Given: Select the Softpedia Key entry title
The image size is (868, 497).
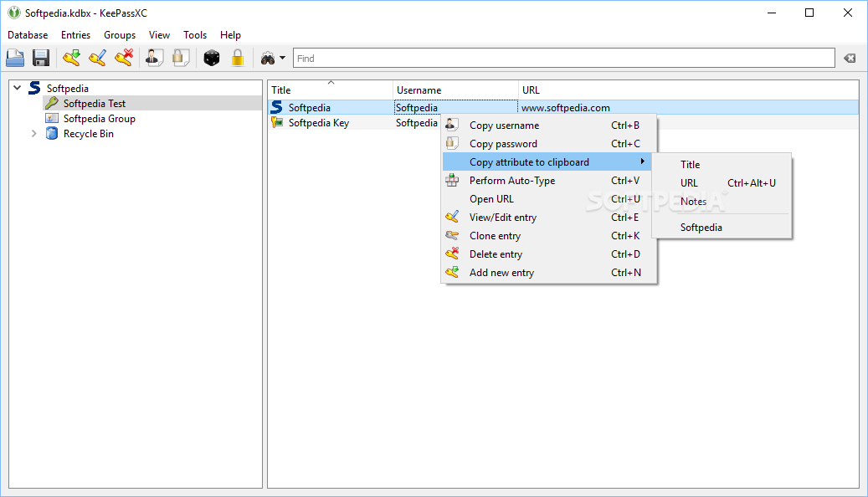Looking at the screenshot, I should click(319, 123).
